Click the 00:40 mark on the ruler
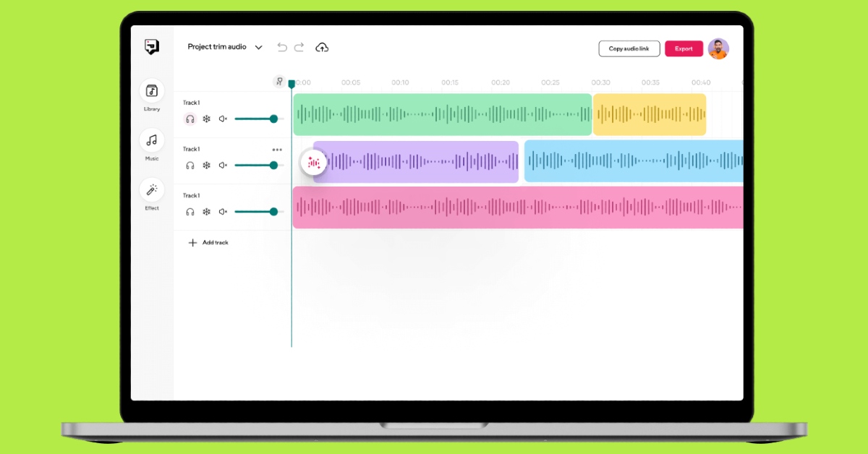Image resolution: width=868 pixels, height=454 pixels. pos(701,82)
